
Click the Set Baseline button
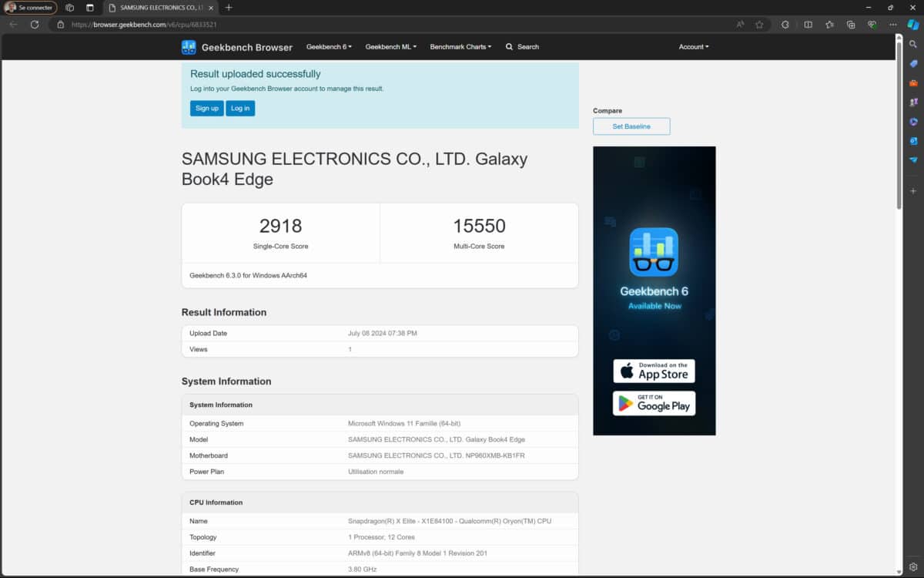(631, 126)
